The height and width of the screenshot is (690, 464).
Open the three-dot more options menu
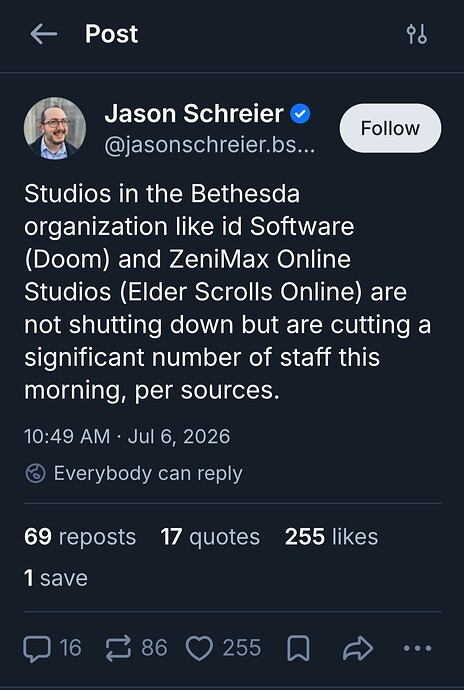click(417, 648)
